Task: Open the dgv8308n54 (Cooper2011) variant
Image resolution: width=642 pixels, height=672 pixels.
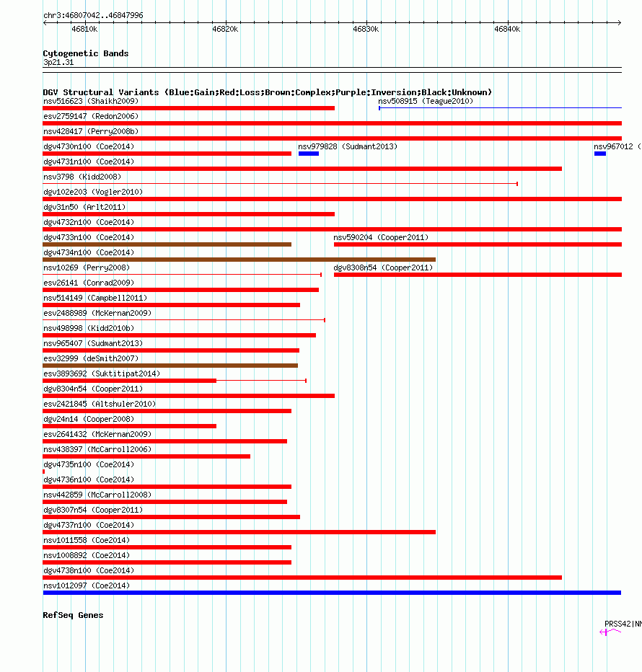Action: click(x=383, y=268)
